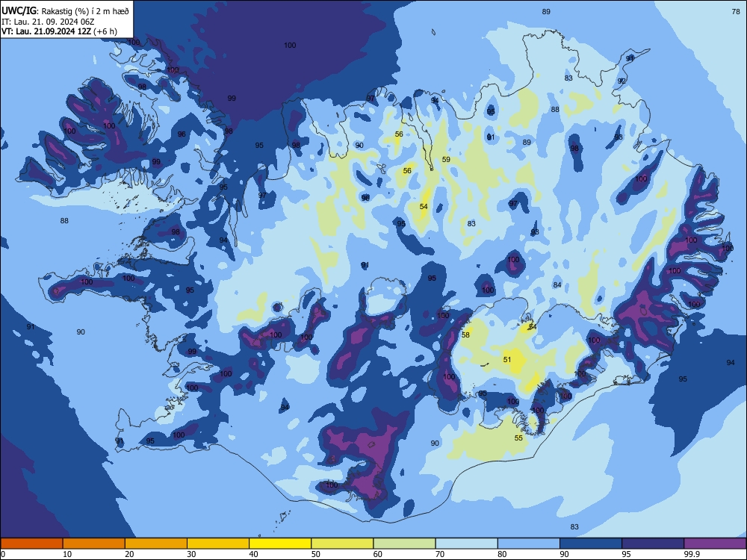Screen dimensions: 747x560
Task: Click the 92 humidity value on the map
Action: click(x=622, y=81)
